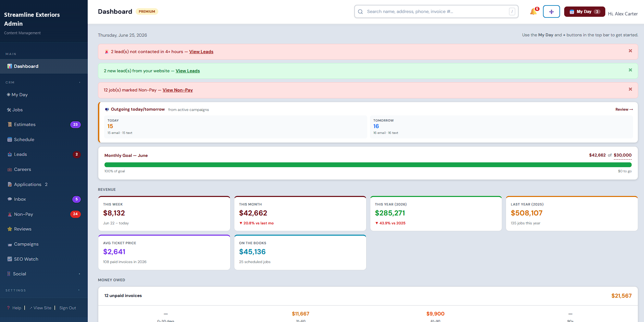644x322 pixels.
Task: Click the Leads sidebar icon
Action: [10, 154]
